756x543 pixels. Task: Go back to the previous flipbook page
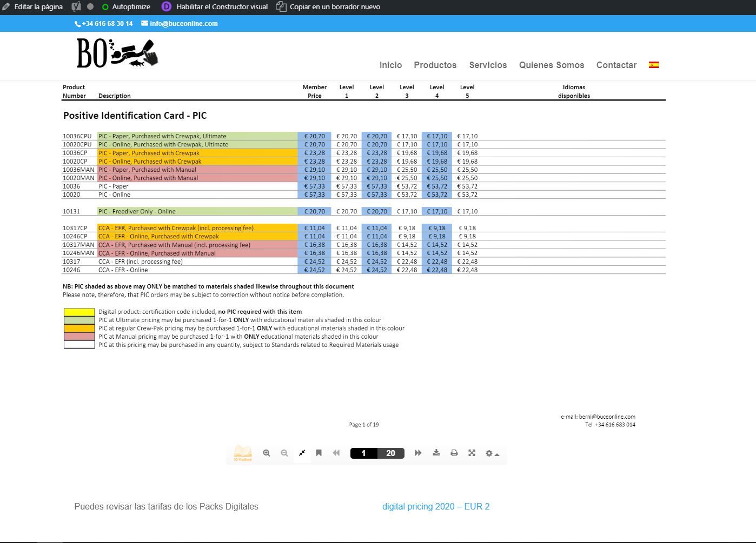point(336,453)
